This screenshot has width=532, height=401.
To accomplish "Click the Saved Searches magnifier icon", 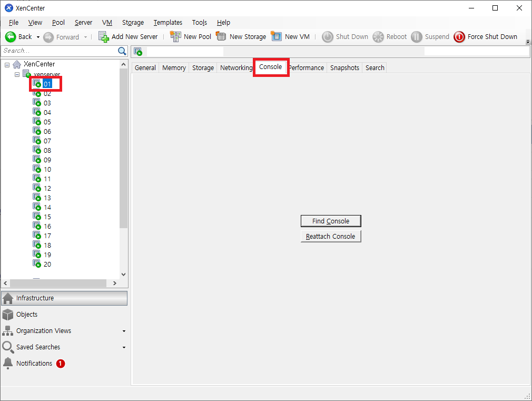I will pos(8,347).
